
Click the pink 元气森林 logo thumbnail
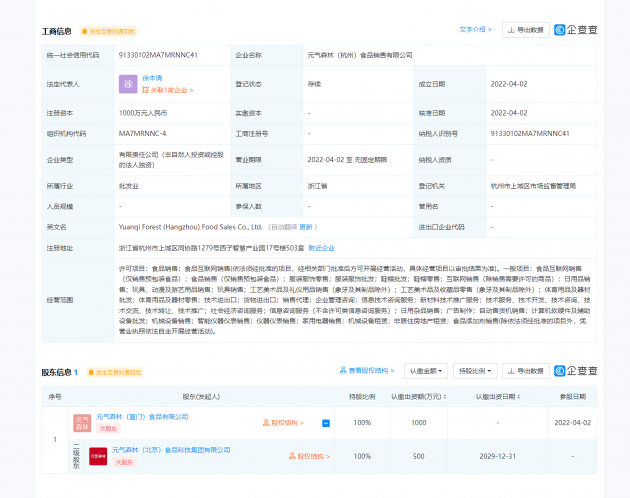82,423
